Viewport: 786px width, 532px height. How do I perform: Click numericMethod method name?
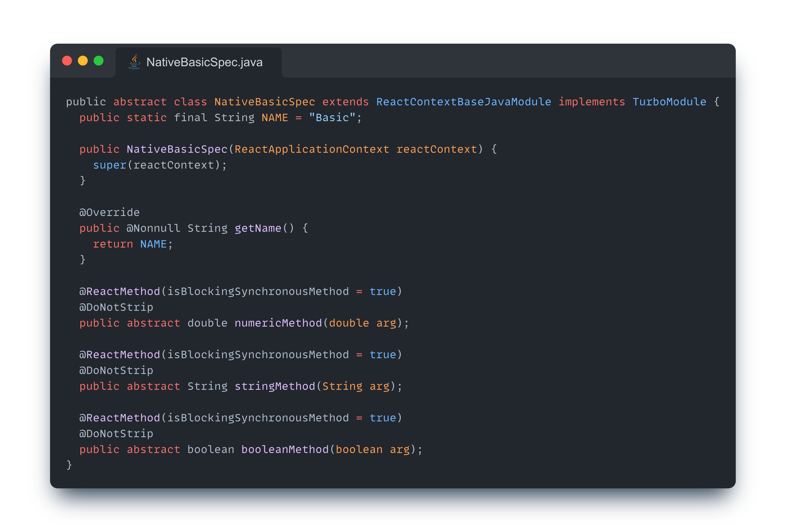pos(278,323)
